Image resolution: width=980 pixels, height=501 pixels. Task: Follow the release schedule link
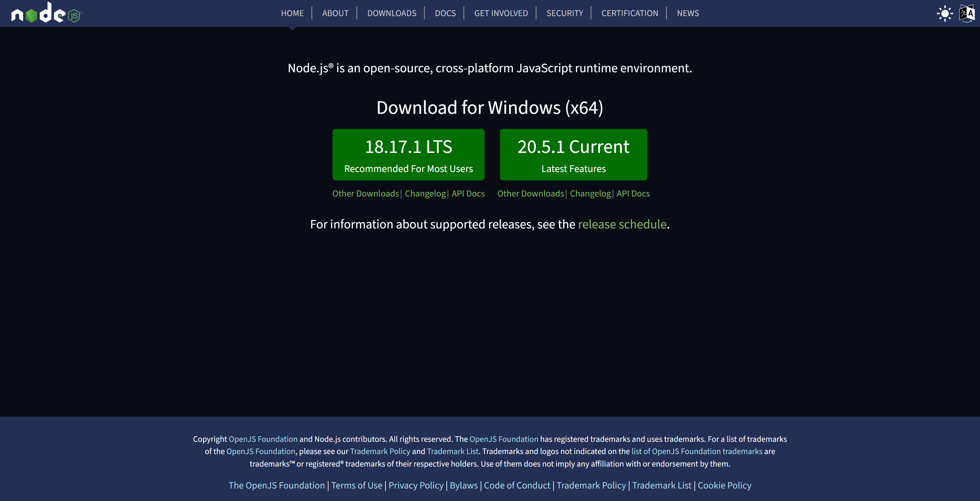point(622,224)
